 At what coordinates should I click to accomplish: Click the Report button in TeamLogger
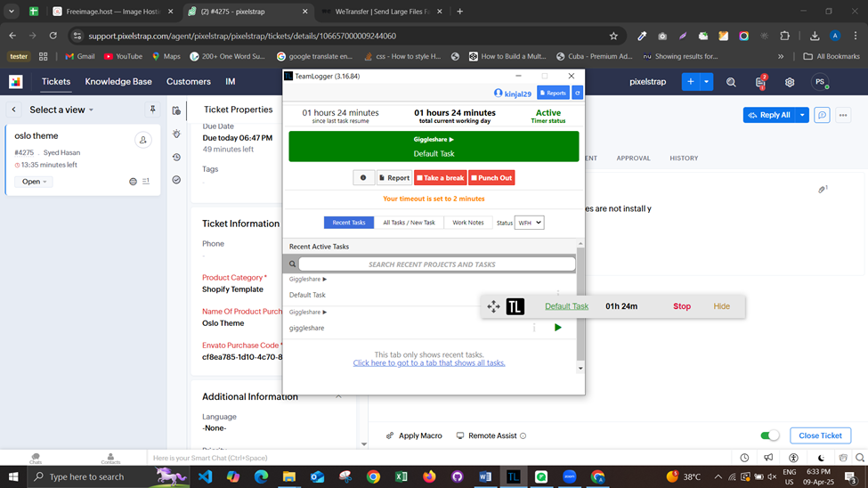point(394,178)
